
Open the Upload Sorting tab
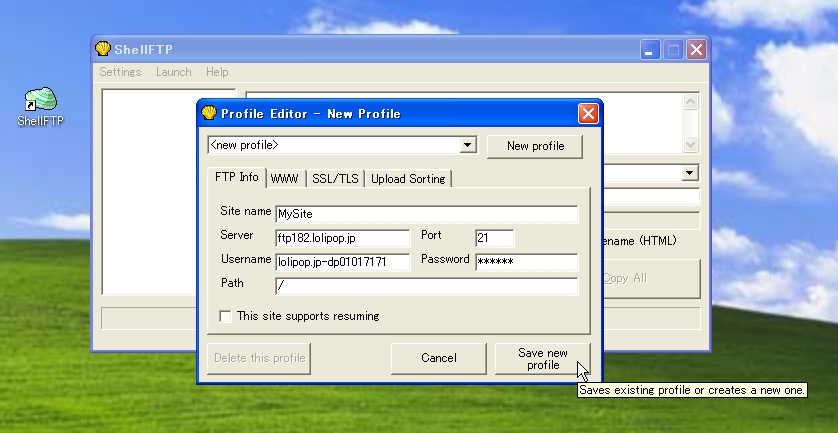408,179
